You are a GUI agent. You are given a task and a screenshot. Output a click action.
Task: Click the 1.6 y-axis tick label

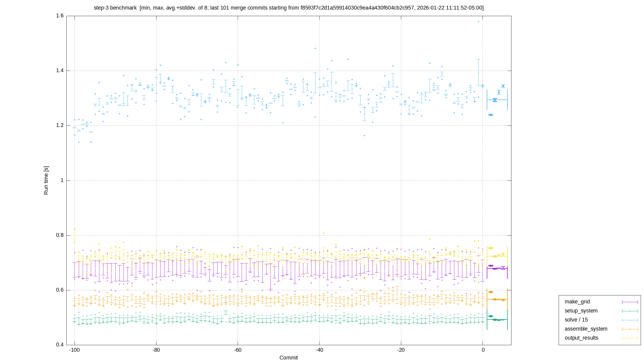pyautogui.click(x=60, y=16)
